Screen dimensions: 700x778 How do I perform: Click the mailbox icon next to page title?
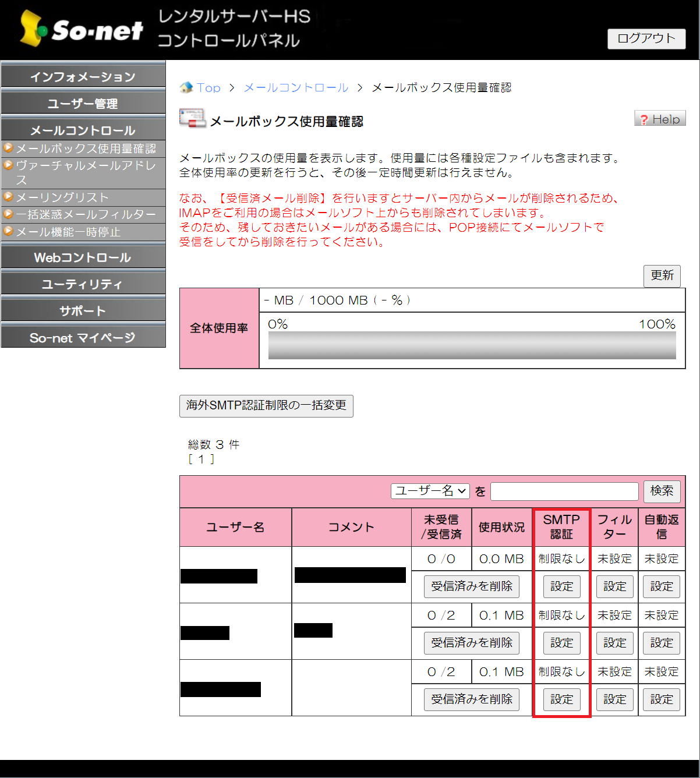192,118
